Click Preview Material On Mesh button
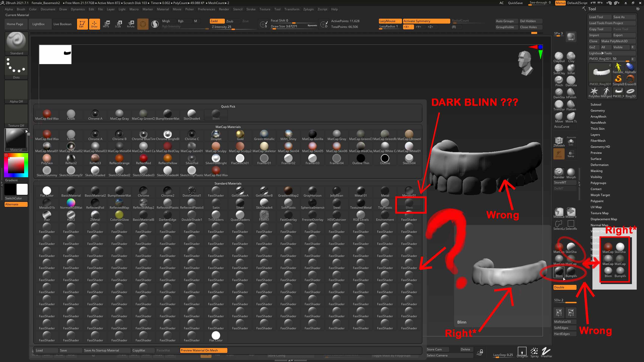Screen dimensions: 644x362 tap(204, 350)
